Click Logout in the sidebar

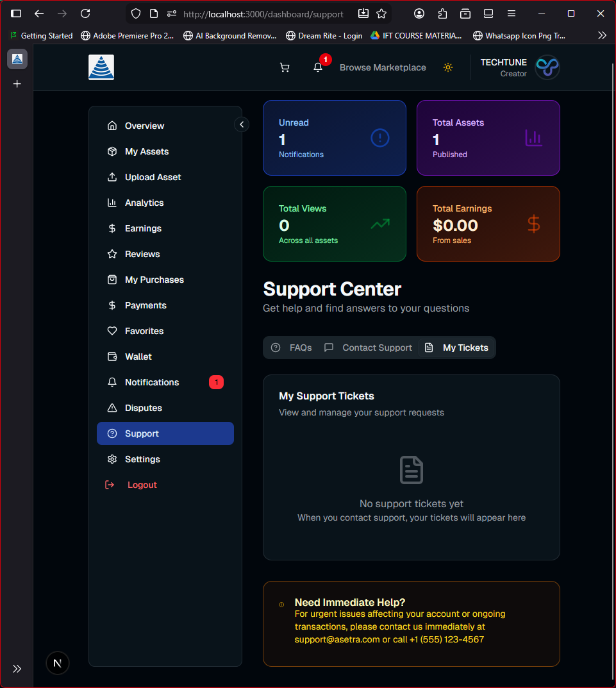pos(142,485)
